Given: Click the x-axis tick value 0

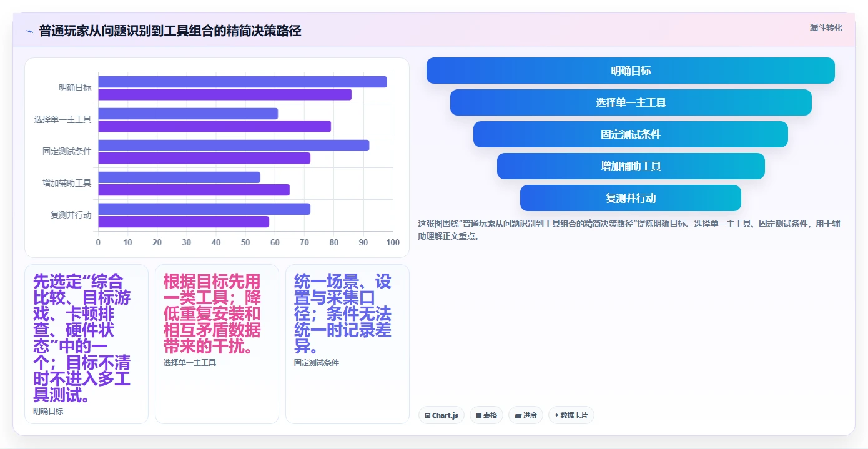Looking at the screenshot, I should coord(98,243).
